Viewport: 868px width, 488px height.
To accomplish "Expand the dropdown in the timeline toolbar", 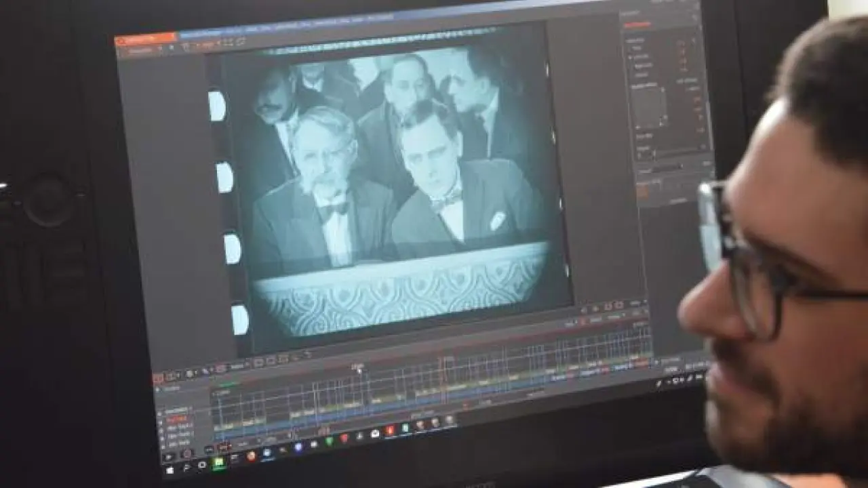I will coord(237,367).
